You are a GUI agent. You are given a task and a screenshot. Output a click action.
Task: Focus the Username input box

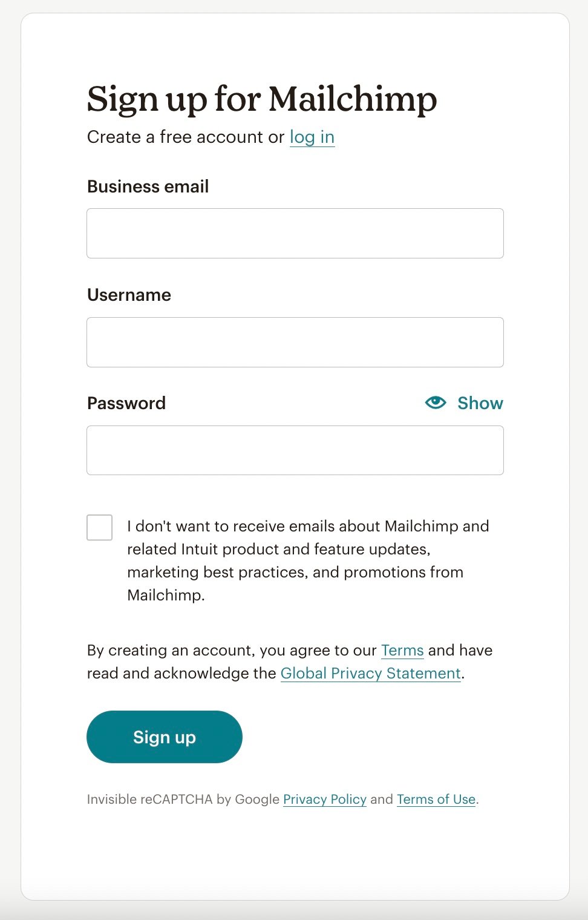click(x=295, y=342)
